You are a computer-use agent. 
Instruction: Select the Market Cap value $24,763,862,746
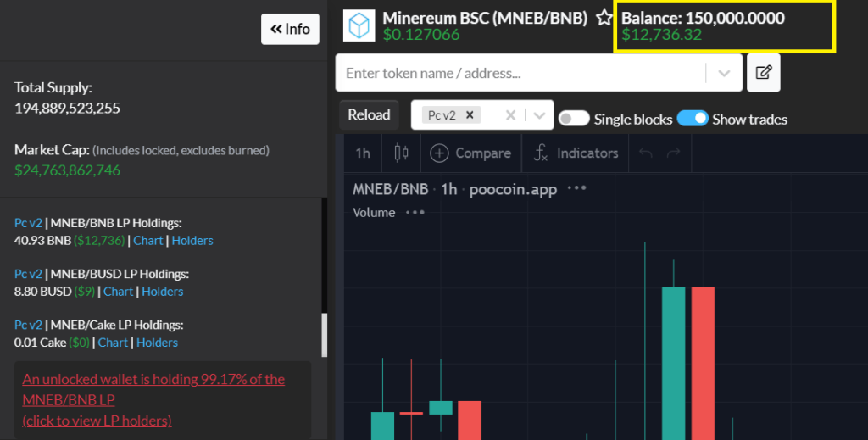click(67, 170)
